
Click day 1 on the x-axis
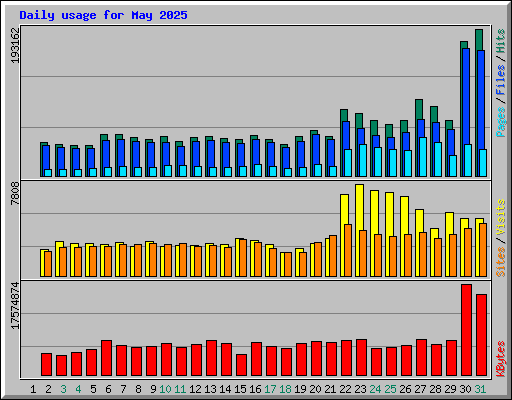point(33,389)
